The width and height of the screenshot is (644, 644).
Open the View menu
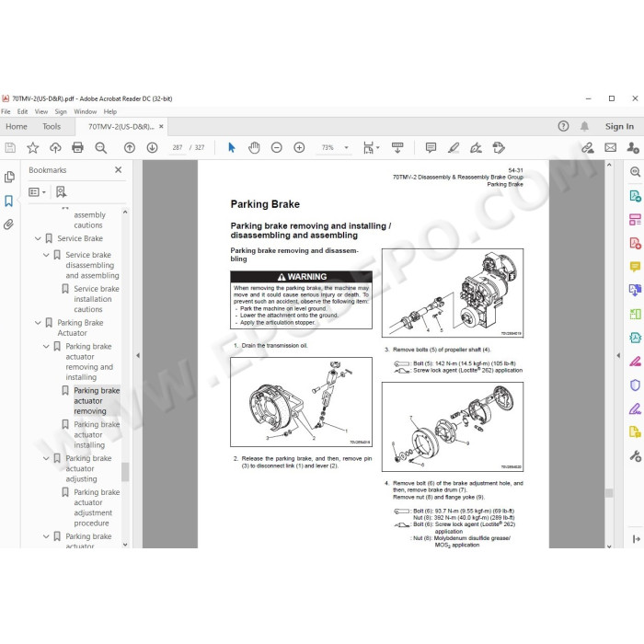click(x=41, y=111)
